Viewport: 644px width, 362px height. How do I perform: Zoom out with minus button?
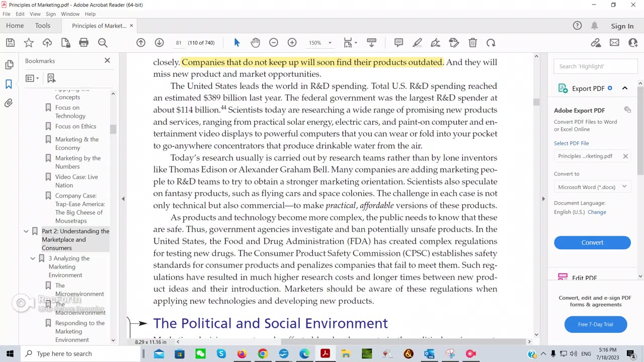point(274,43)
